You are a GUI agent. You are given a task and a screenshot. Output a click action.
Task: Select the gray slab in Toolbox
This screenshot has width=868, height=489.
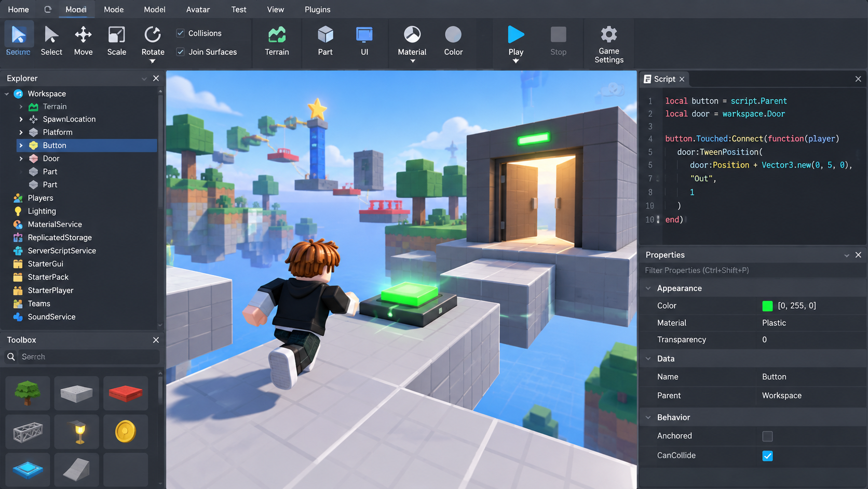tap(76, 393)
